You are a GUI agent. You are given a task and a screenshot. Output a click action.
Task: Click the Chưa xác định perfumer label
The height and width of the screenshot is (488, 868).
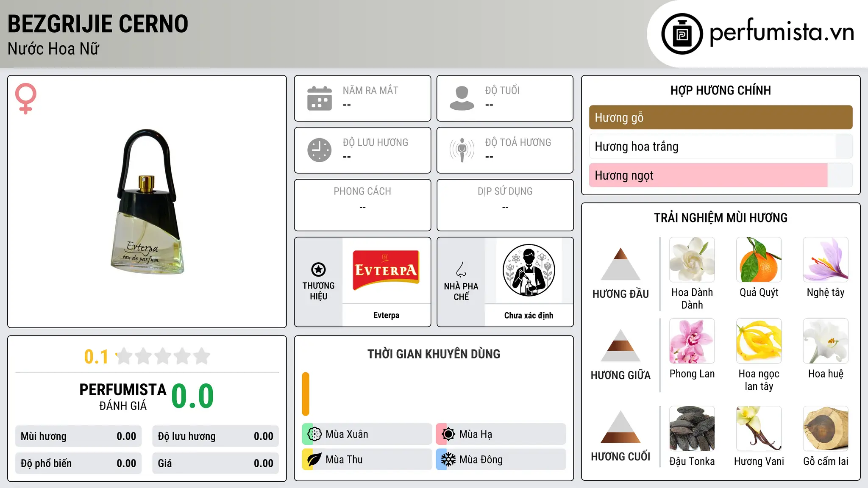(529, 315)
